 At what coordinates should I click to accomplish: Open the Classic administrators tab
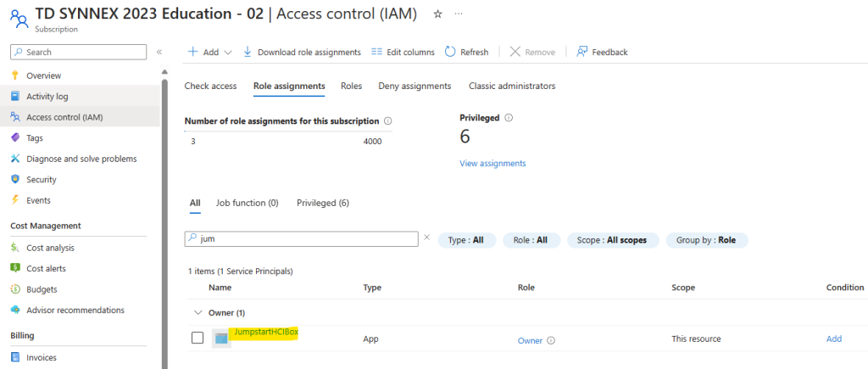click(x=512, y=86)
